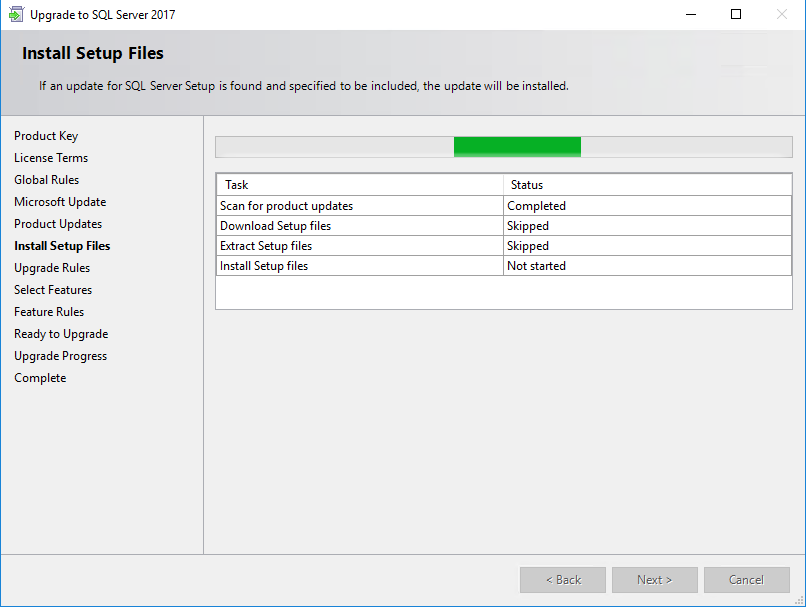Select the Install Setup files task row
This screenshot has width=806, height=607.
pyautogui.click(x=504, y=266)
